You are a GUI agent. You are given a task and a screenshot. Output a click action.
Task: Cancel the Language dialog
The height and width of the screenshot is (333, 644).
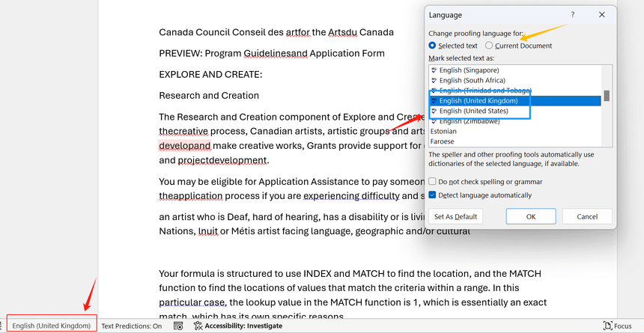[587, 217]
